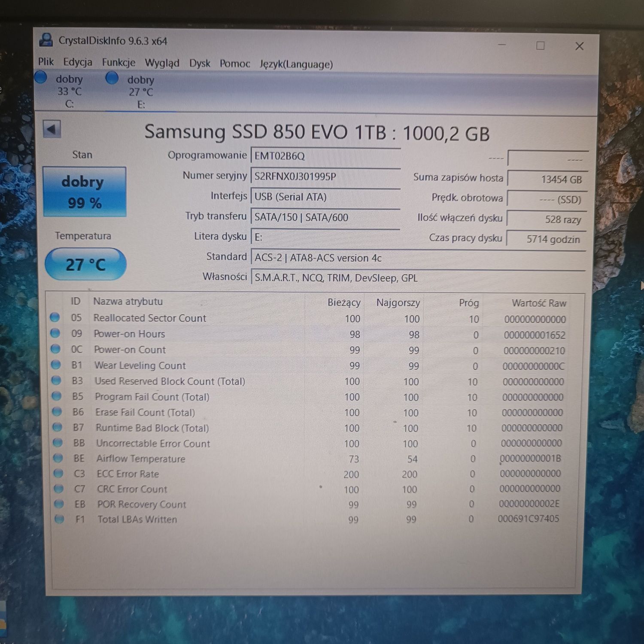Screen dimensions: 644x644
Task: Open the Język(Language) menu
Action: click(x=296, y=64)
